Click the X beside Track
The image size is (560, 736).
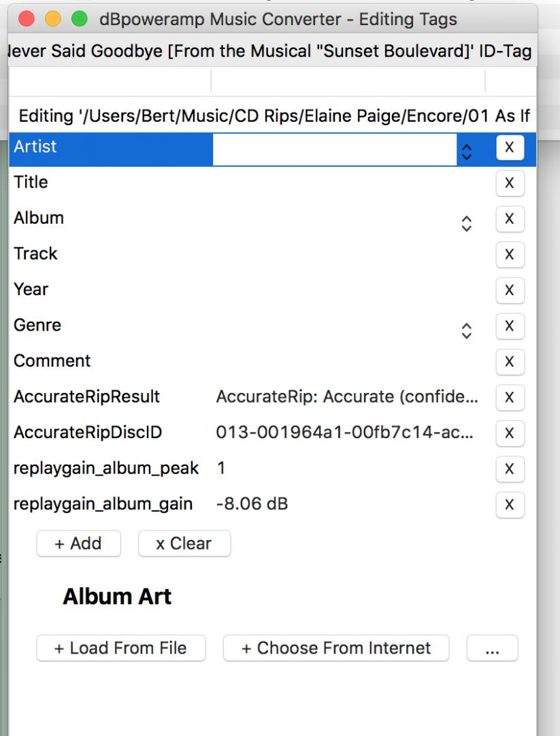[x=510, y=254]
